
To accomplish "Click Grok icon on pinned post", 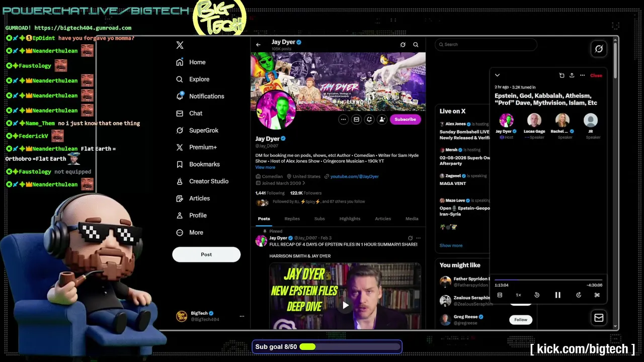I will pyautogui.click(x=410, y=238).
